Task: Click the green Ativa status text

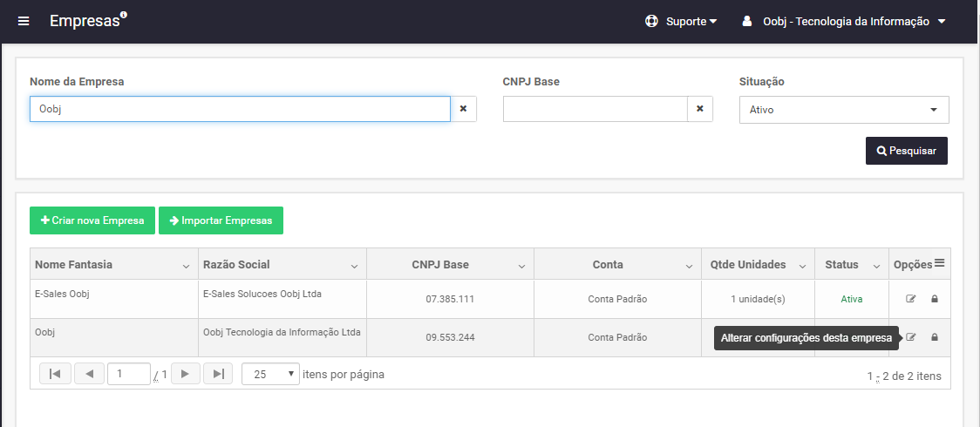Action: 851,299
